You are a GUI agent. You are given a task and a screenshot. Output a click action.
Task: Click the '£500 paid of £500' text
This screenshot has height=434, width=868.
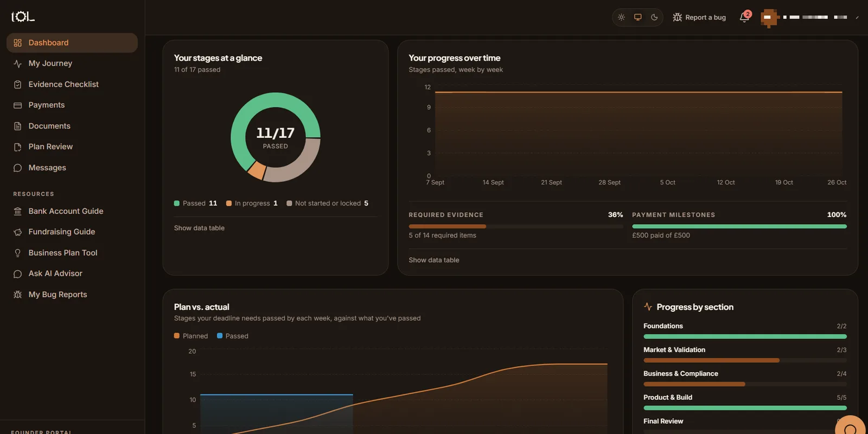(661, 235)
